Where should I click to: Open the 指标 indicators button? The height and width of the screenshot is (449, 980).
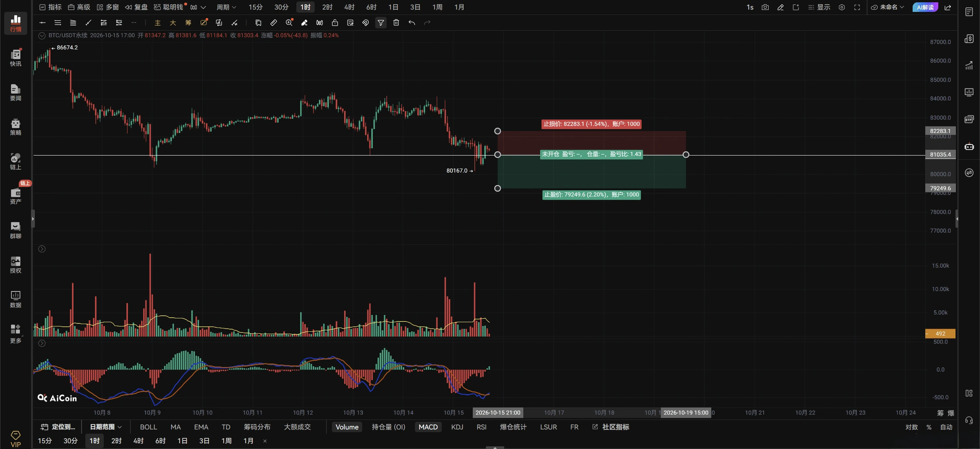pos(51,7)
